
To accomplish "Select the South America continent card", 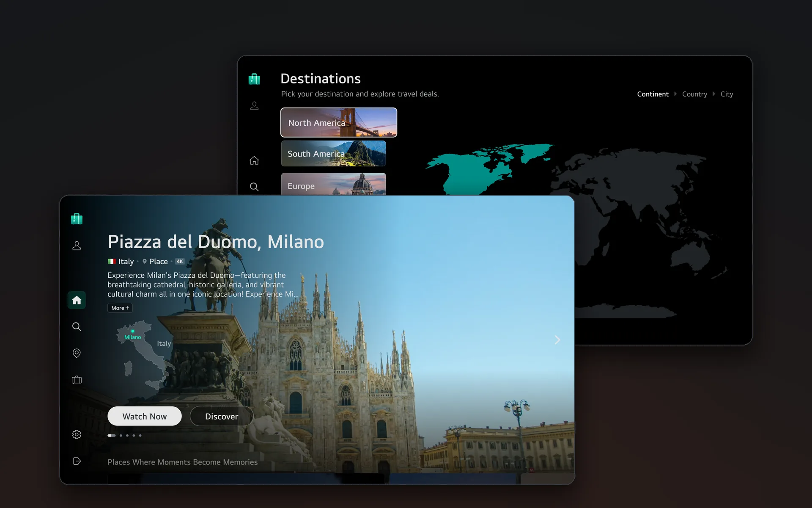I will pos(333,153).
